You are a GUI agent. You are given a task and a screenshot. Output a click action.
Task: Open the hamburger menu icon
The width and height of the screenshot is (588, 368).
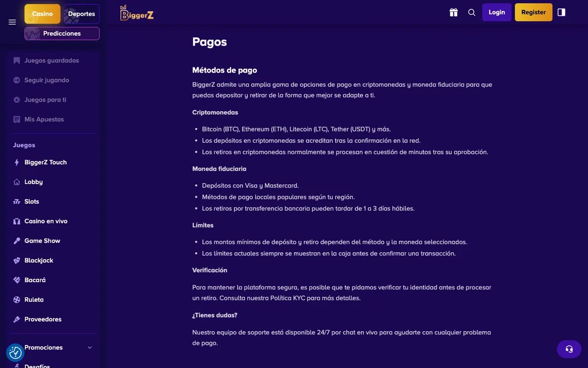pyautogui.click(x=12, y=22)
